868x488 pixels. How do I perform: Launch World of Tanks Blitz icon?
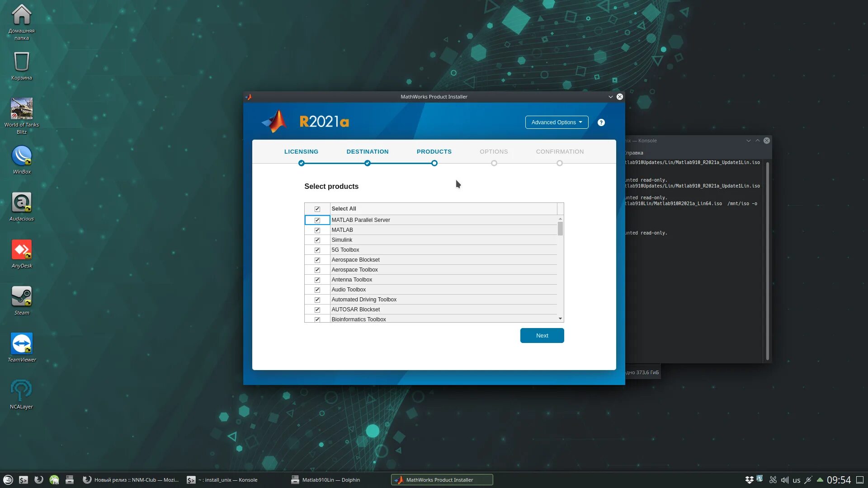tap(21, 116)
